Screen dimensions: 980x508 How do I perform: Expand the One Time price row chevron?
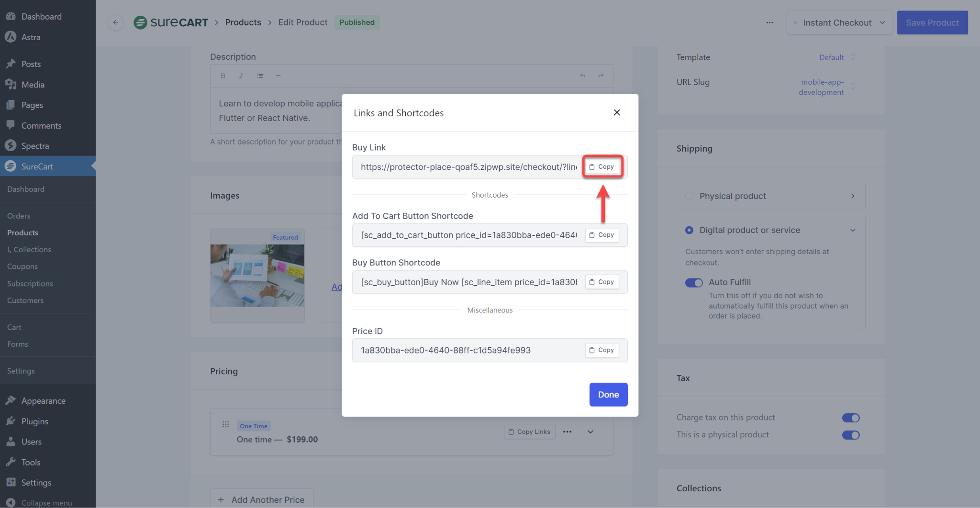tap(590, 431)
